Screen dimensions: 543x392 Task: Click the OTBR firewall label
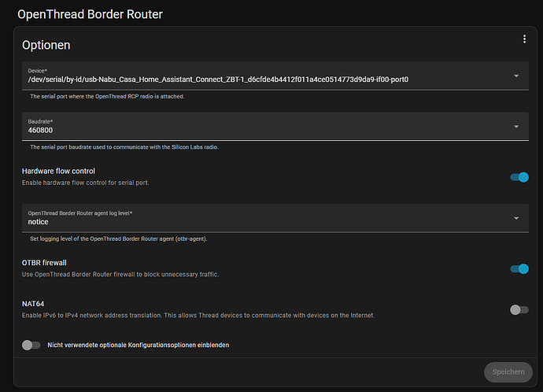tap(44, 263)
